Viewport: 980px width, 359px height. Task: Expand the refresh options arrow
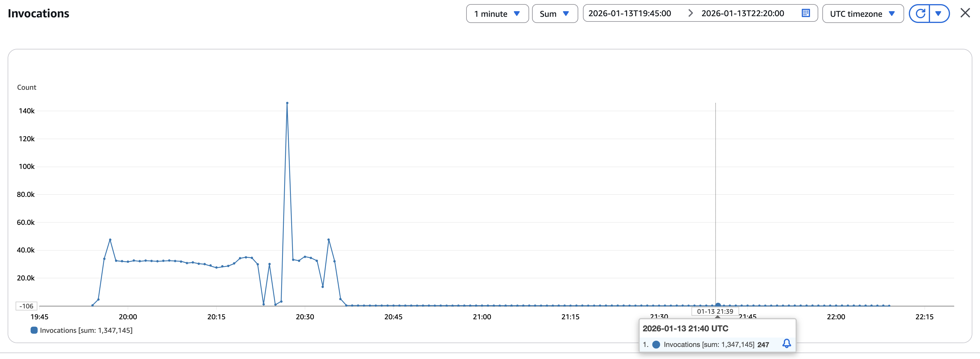[x=939, y=14]
